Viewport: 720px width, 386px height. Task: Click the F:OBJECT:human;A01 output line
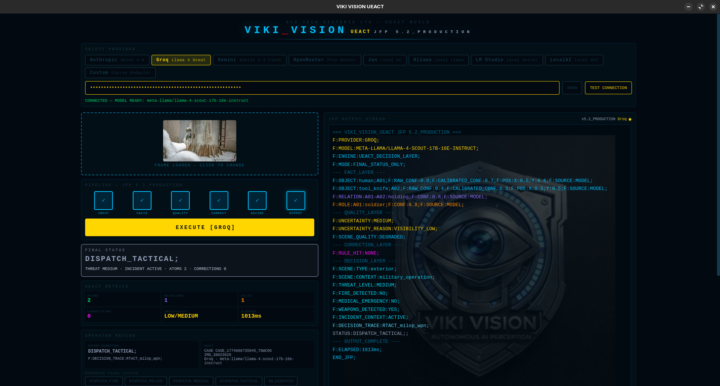pos(462,180)
